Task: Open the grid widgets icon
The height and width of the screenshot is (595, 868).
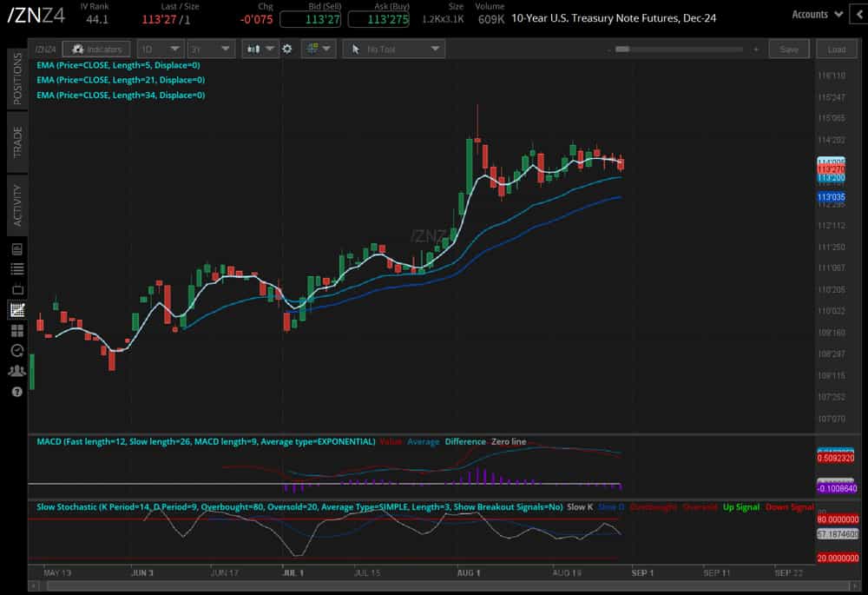Action: 16,329
